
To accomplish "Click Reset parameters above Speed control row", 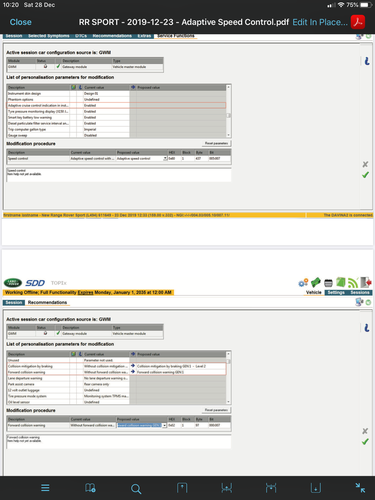I will pos(216,143).
